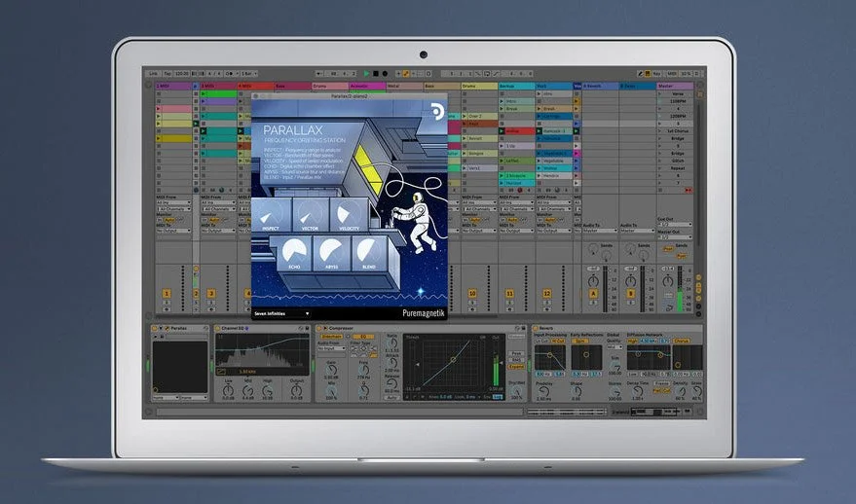
Task: Toggle the Reverb Chorus button
Action: click(x=682, y=341)
